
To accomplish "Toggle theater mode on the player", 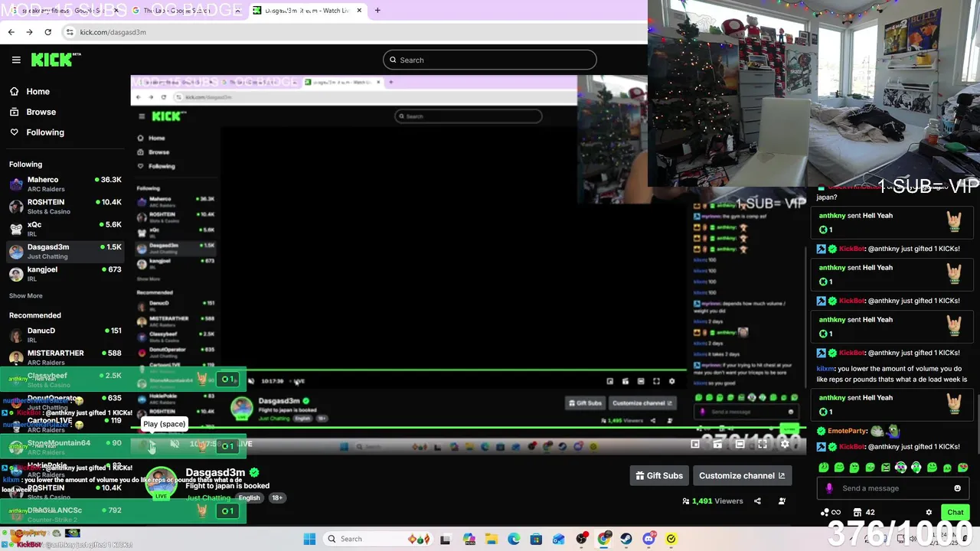I will 740,444.
